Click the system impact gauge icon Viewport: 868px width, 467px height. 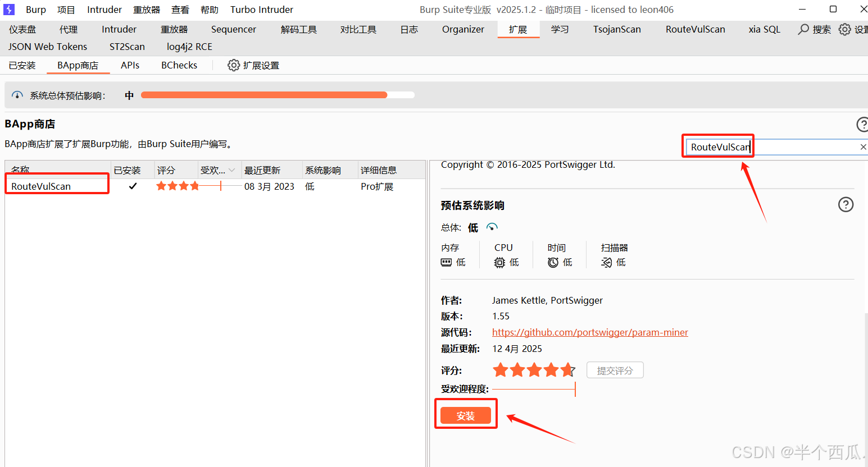(x=17, y=95)
